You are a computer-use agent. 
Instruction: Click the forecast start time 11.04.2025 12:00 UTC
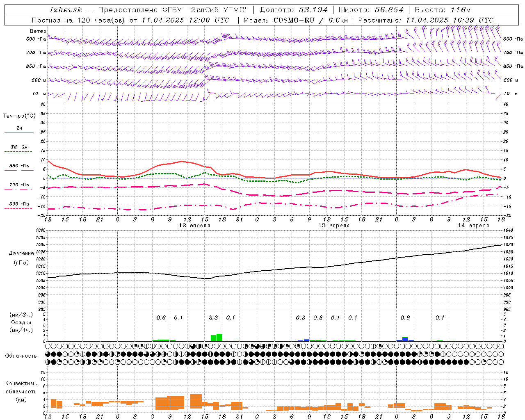tap(186, 20)
